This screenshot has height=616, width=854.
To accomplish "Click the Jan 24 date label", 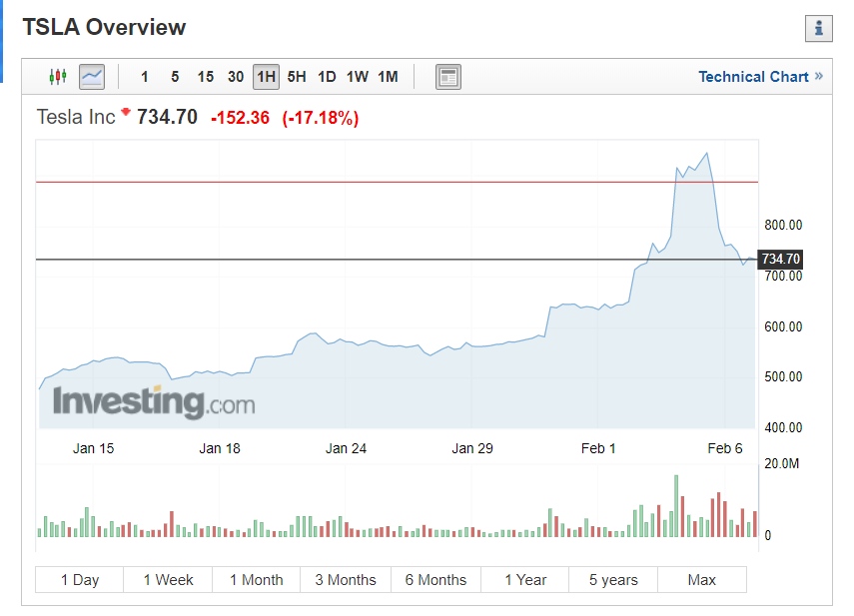I will click(x=346, y=448).
